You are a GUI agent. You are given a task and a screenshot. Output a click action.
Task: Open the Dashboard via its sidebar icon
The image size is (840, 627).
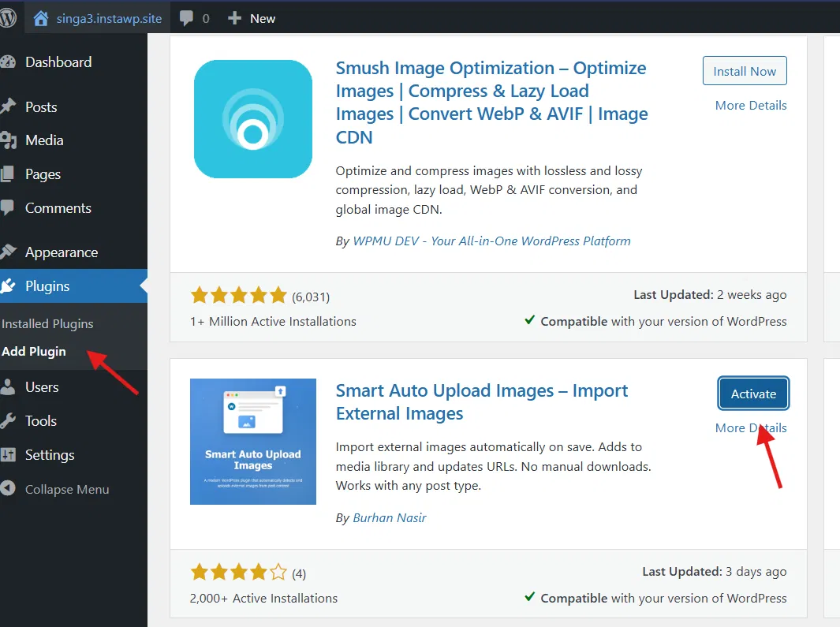coord(9,62)
